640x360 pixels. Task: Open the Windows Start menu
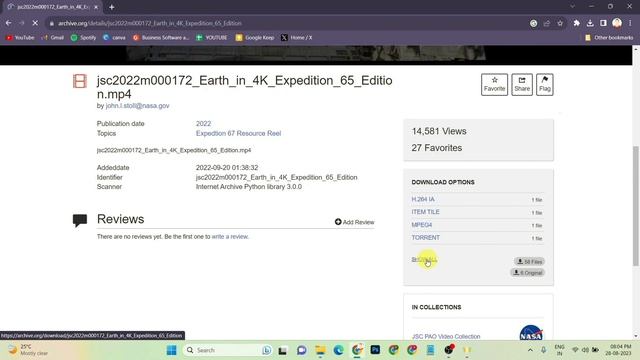pyautogui.click(x=171, y=350)
